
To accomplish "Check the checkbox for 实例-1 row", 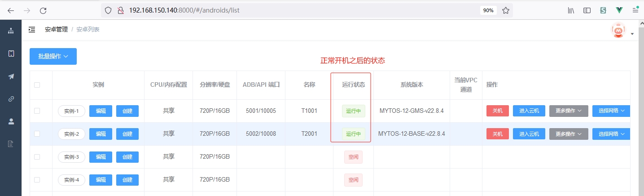I will [x=37, y=111].
